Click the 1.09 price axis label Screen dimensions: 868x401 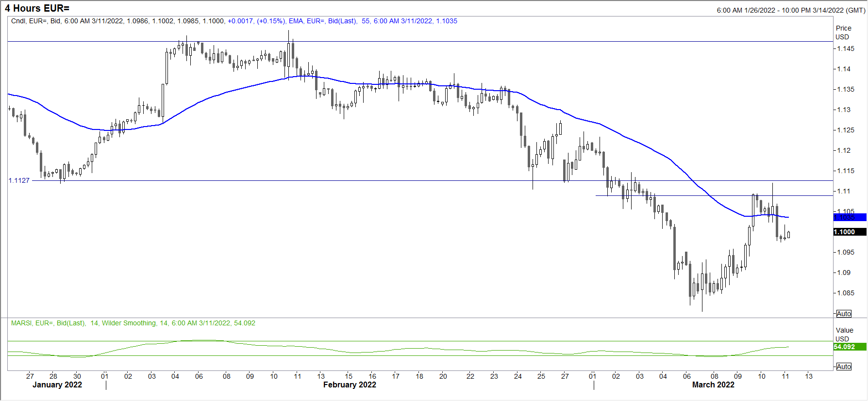click(844, 273)
